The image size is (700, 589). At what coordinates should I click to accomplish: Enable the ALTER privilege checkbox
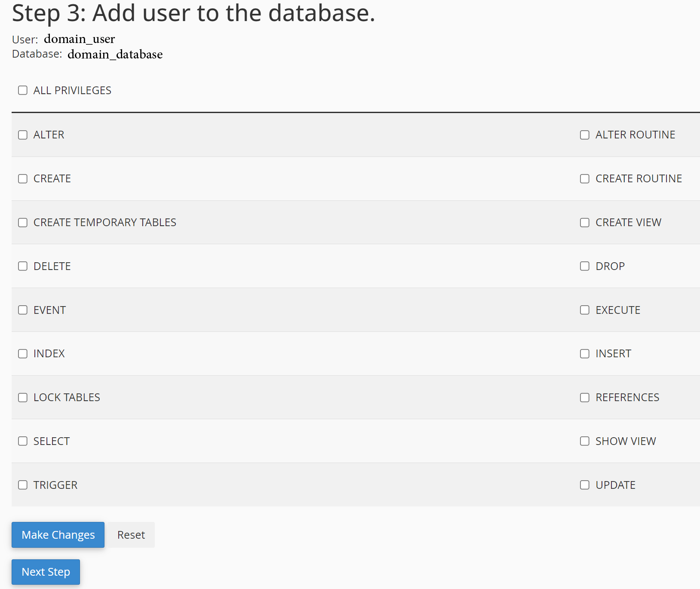tap(23, 135)
